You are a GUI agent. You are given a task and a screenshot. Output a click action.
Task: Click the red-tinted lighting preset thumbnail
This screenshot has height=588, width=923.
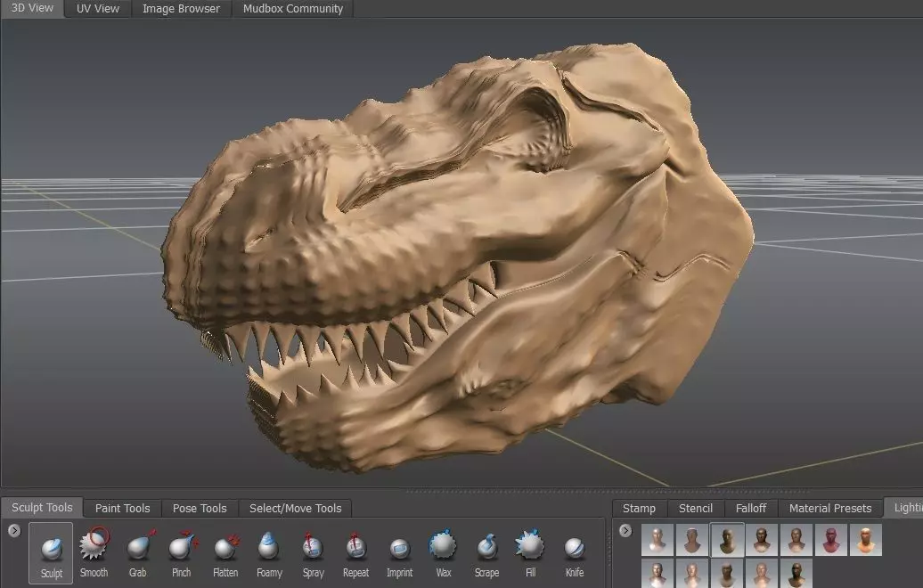pos(831,540)
